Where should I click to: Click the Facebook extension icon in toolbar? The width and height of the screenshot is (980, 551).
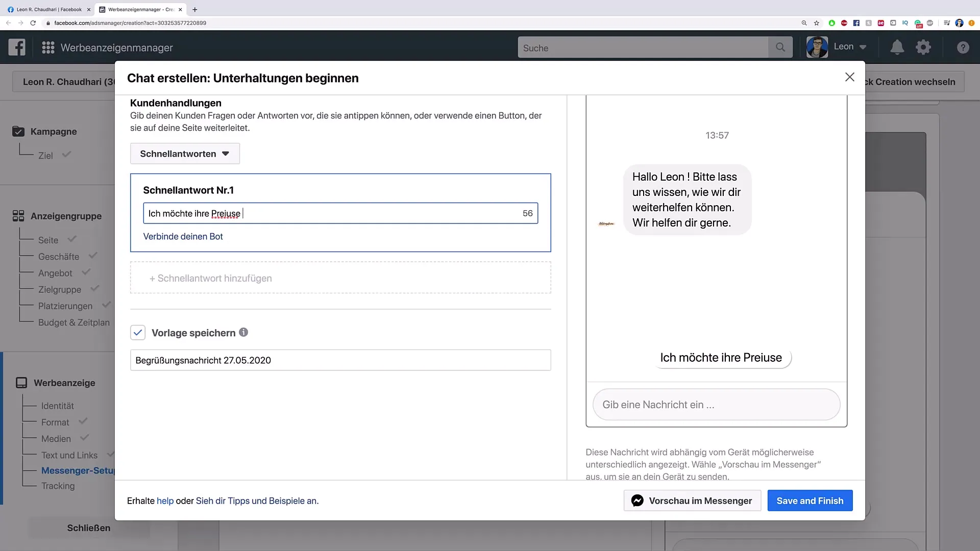[x=856, y=23]
